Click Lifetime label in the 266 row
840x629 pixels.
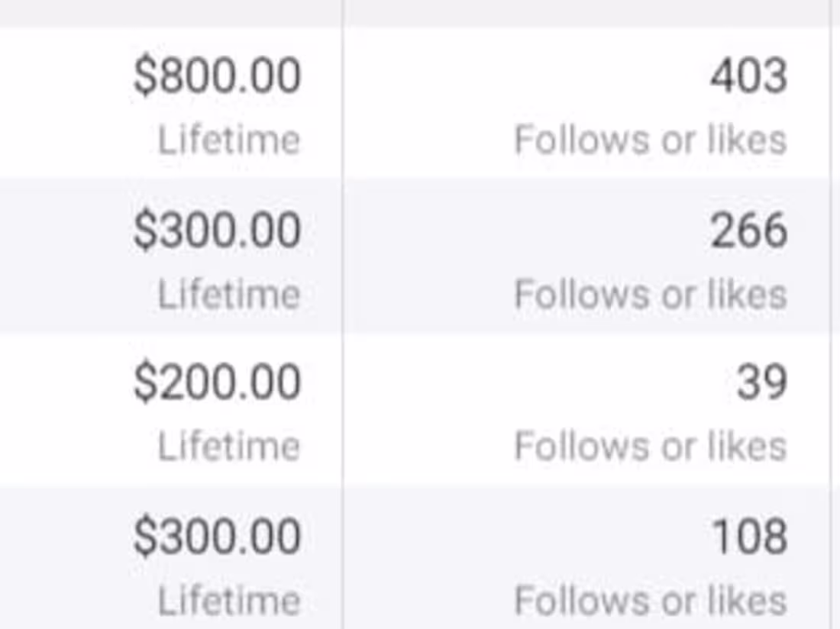coord(229,295)
